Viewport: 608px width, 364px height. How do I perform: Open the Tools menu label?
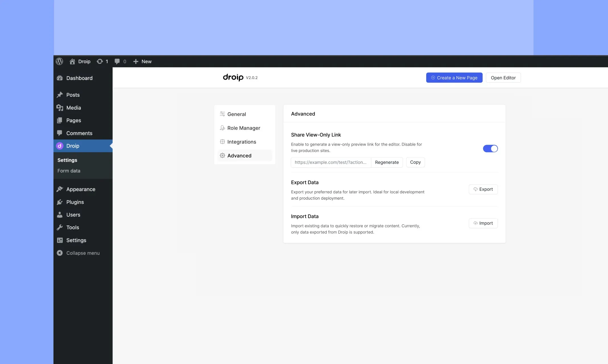tap(73, 227)
